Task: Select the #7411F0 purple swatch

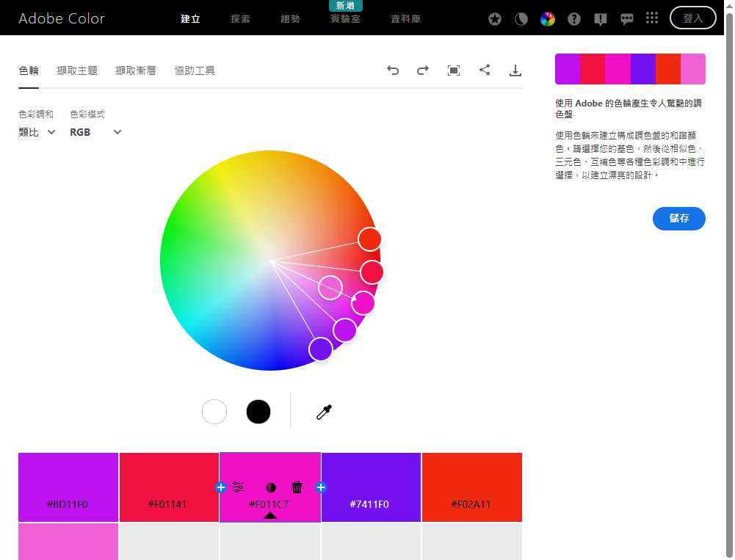Action: 370,487
